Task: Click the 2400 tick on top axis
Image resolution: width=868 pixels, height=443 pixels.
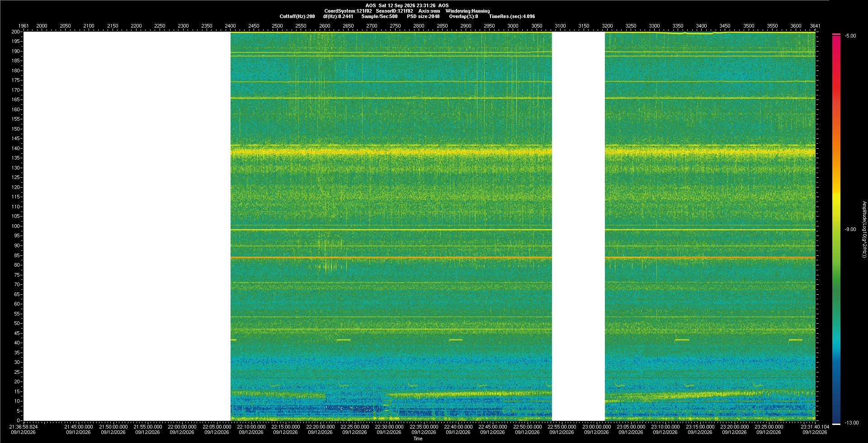Action: (x=231, y=26)
